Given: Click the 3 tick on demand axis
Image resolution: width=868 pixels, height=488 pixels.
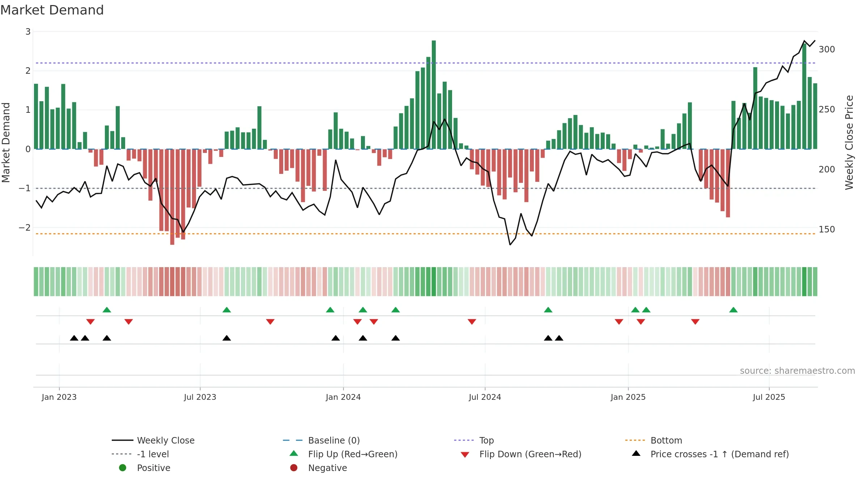Looking at the screenshot, I should [28, 31].
